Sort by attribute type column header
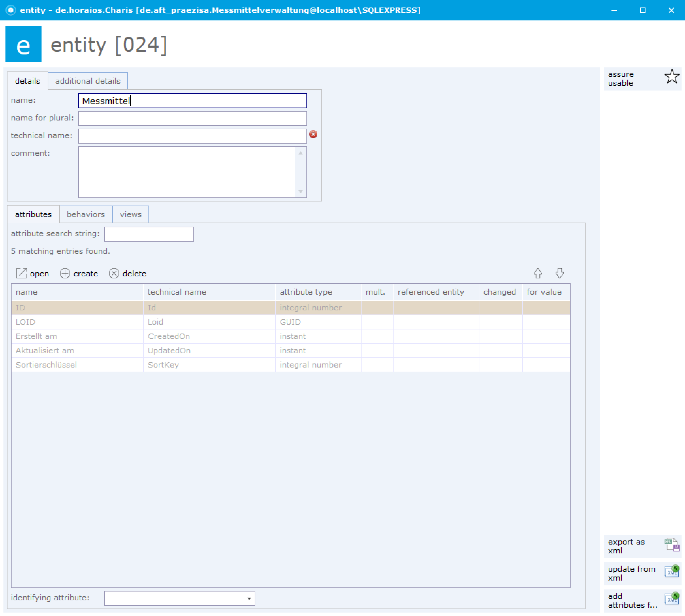This screenshot has width=685, height=616. coord(318,292)
